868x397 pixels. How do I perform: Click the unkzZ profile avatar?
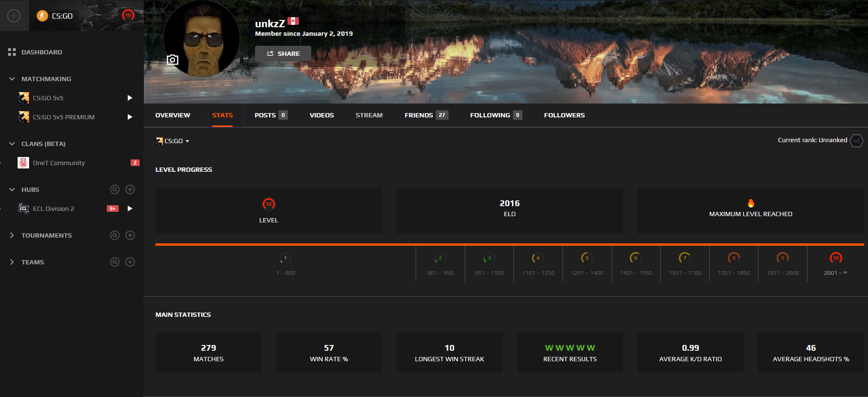pos(201,38)
